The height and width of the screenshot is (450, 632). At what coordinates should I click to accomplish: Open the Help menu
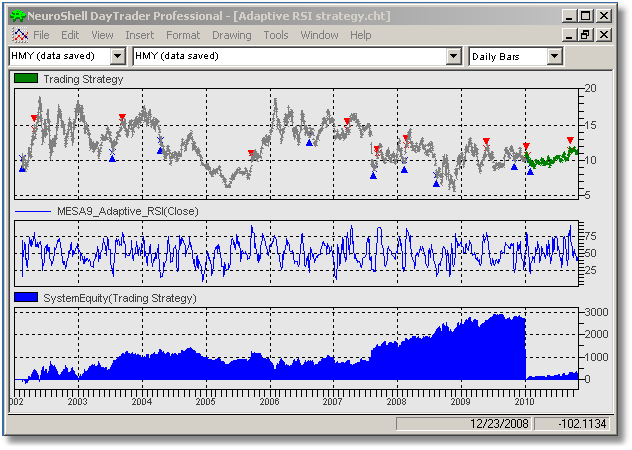coord(360,35)
